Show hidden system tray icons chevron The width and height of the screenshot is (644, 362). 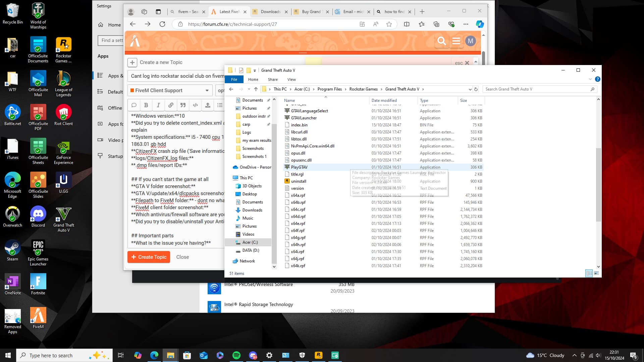pyautogui.click(x=574, y=355)
